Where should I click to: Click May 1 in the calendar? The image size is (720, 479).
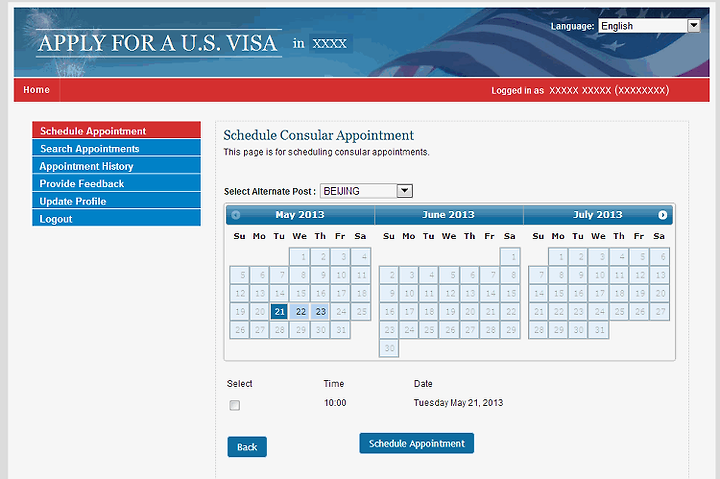(300, 257)
